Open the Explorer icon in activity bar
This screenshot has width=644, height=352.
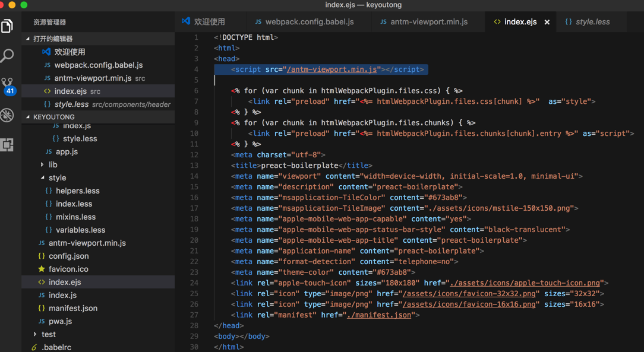(8, 26)
